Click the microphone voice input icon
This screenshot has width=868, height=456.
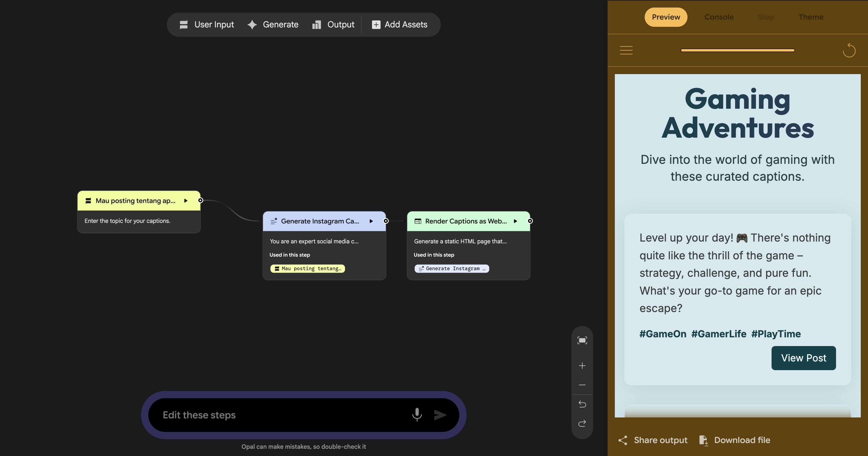pos(417,414)
